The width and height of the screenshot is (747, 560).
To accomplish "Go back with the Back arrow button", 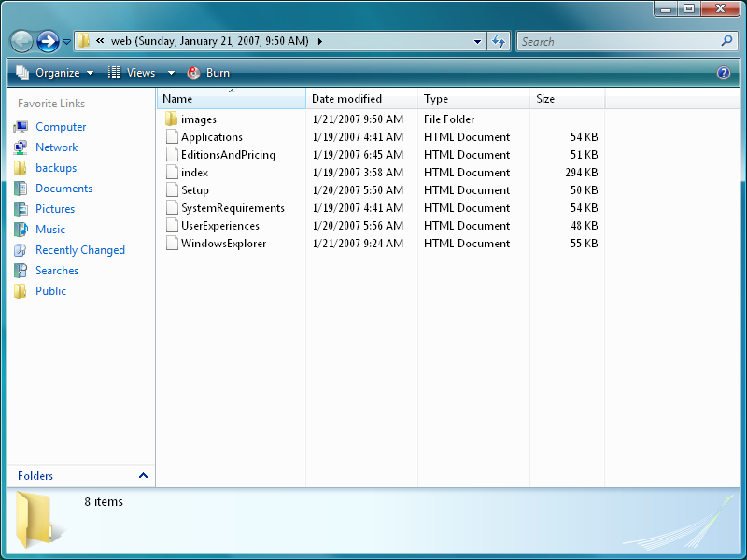I will (x=21, y=41).
